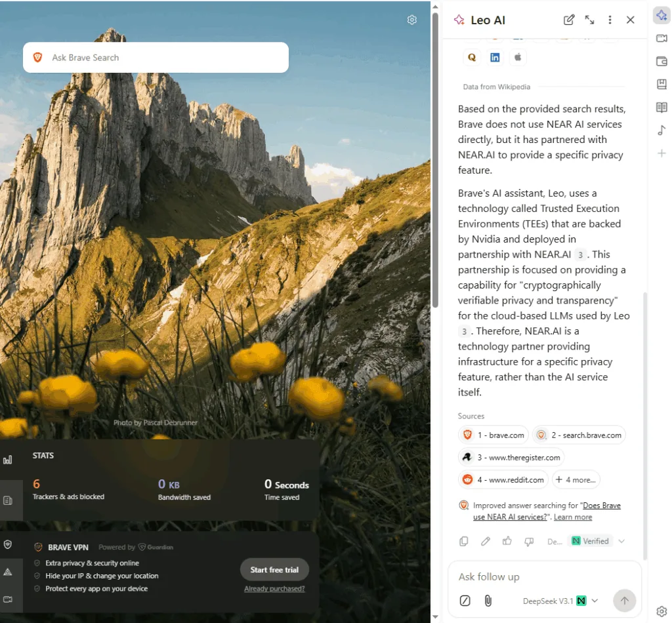Start a new Leo AI conversation
The image size is (672, 623).
(x=569, y=20)
